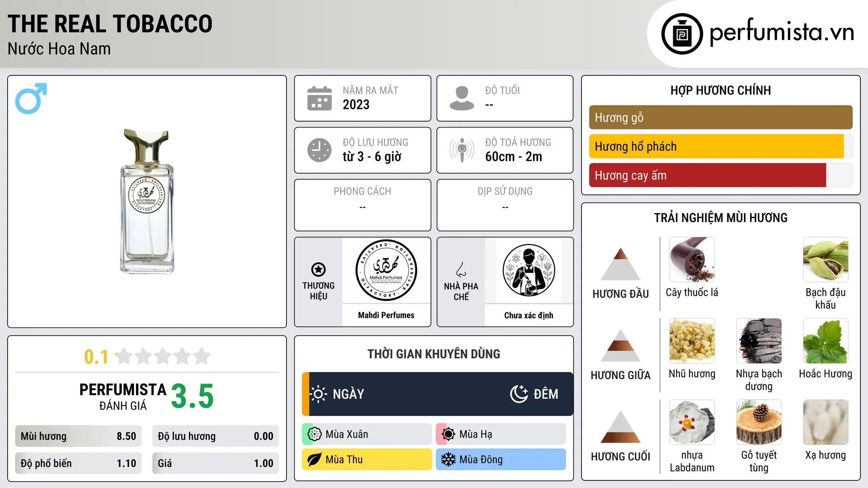
Task: Select the Mùa Xuân season label
Action: (x=347, y=434)
